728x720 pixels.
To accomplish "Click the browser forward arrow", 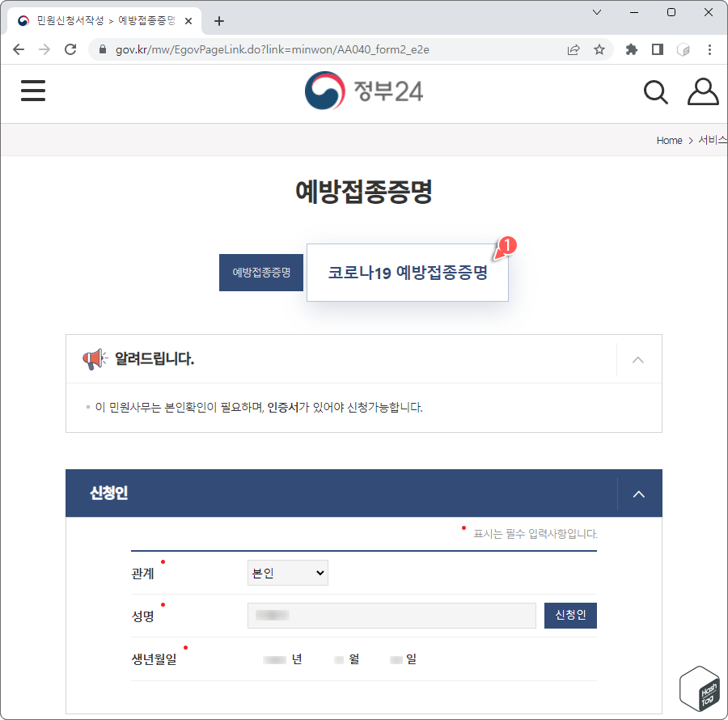I will coord(44,49).
